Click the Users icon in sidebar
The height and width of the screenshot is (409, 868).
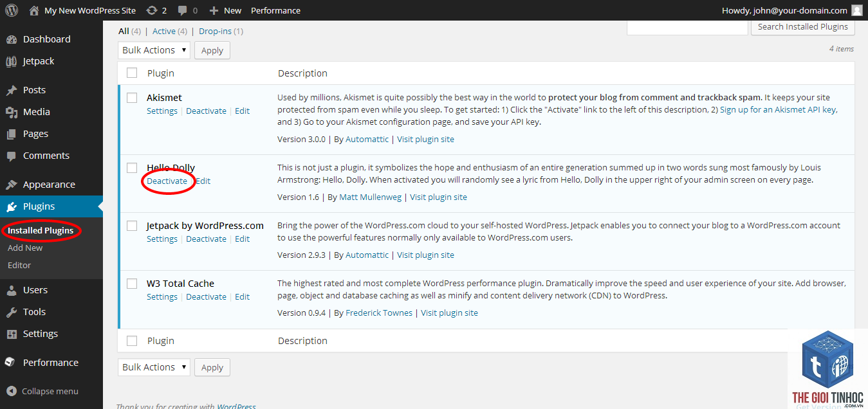(12, 290)
